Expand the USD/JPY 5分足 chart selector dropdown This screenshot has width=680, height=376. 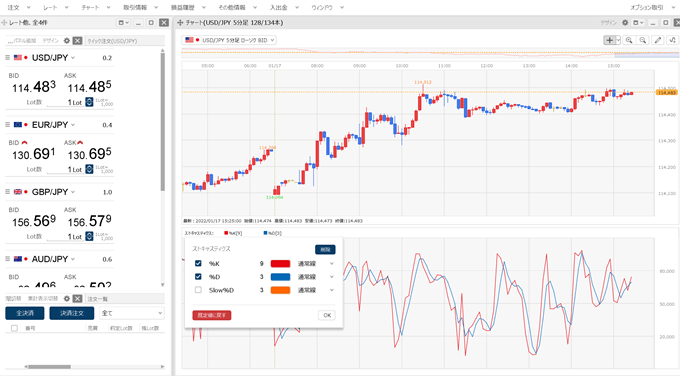pyautogui.click(x=229, y=40)
